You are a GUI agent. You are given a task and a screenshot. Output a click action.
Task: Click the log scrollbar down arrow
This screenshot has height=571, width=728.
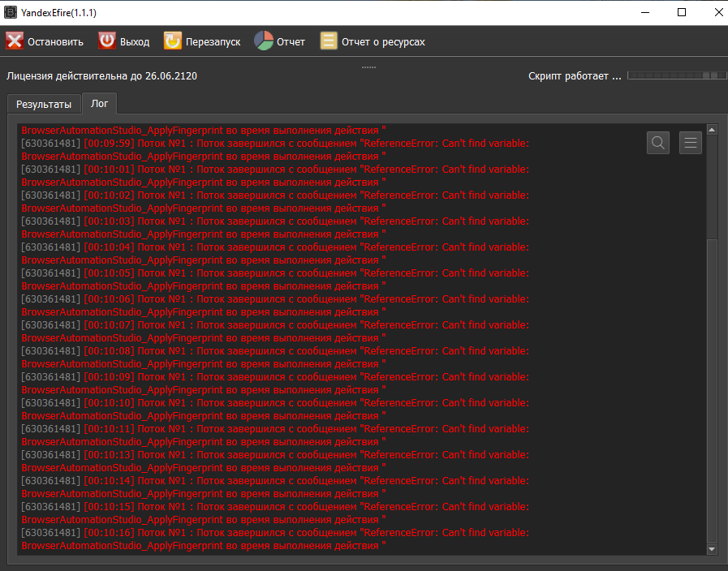[712, 549]
